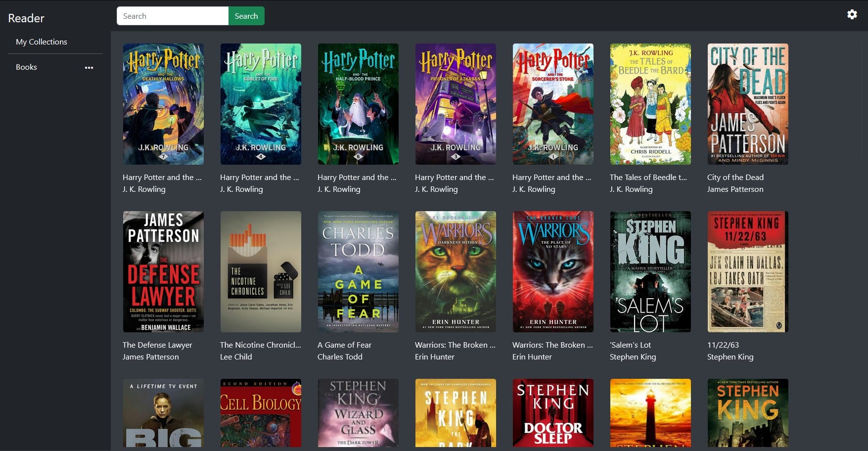Open The Nicotine Chronicles cover
This screenshot has width=868, height=451.
click(261, 271)
